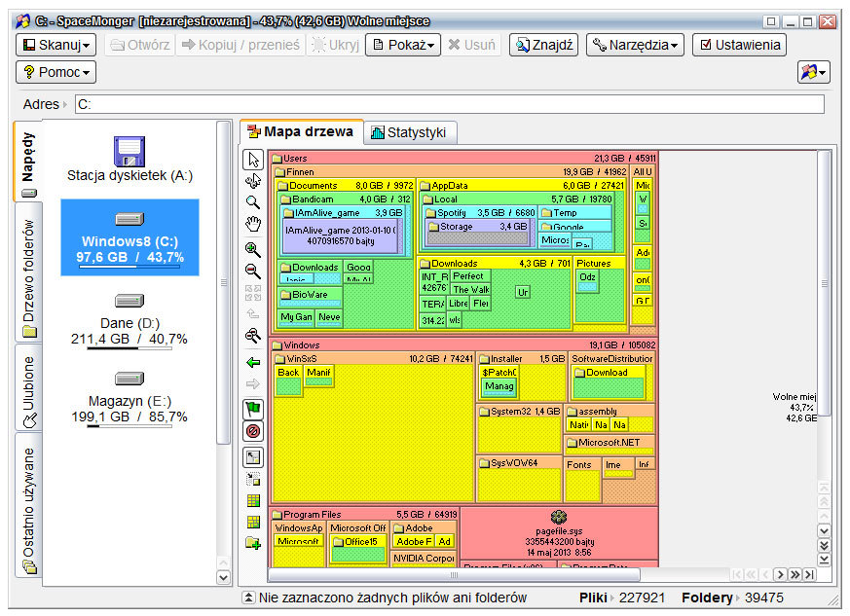Image resolution: width=850 pixels, height=616 pixels.
Task: Select the hand pan tool
Action: coord(253,224)
